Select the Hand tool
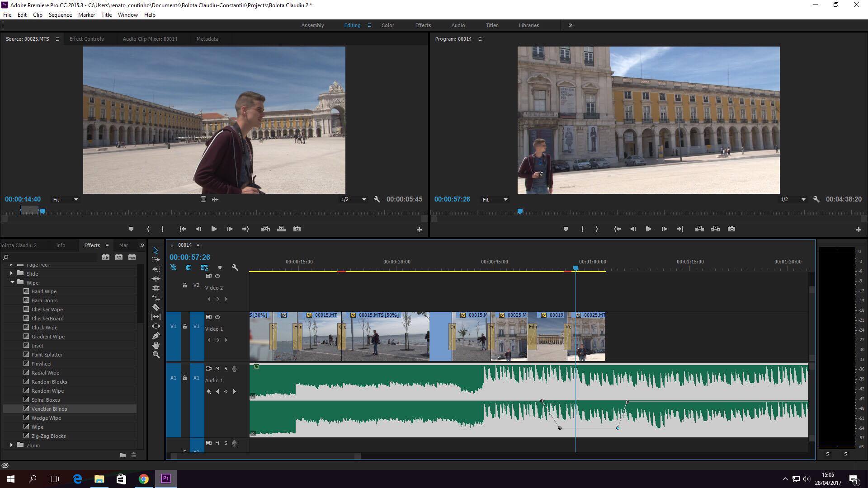Screen dimensions: 868x488 [156, 345]
